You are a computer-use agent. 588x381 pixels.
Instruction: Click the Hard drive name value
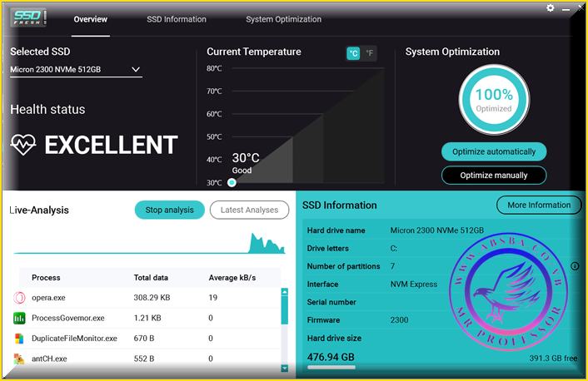tap(437, 230)
